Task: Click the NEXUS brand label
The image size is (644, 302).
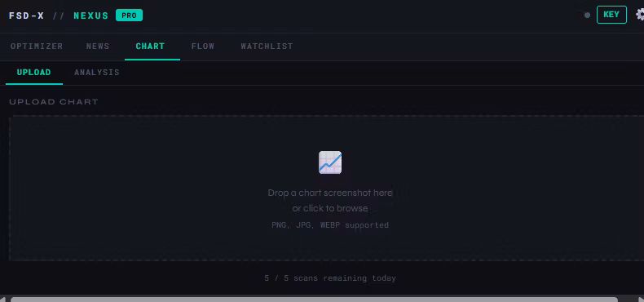Action: point(91,16)
